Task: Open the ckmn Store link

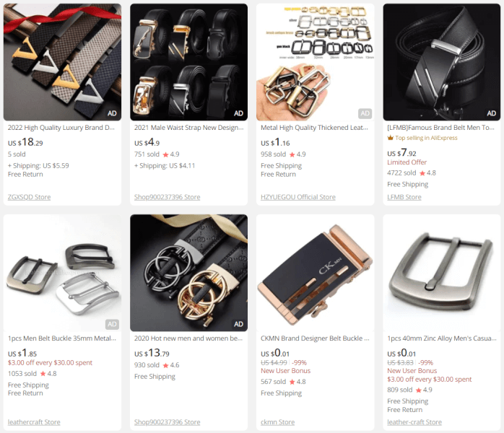Action: coord(278,422)
